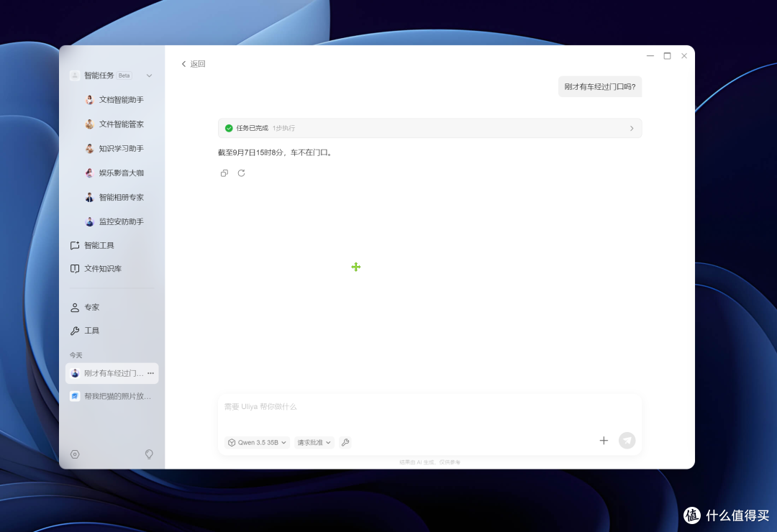The height and width of the screenshot is (532, 777).
Task: Click the 1步执行 step count text
Action: click(x=284, y=128)
